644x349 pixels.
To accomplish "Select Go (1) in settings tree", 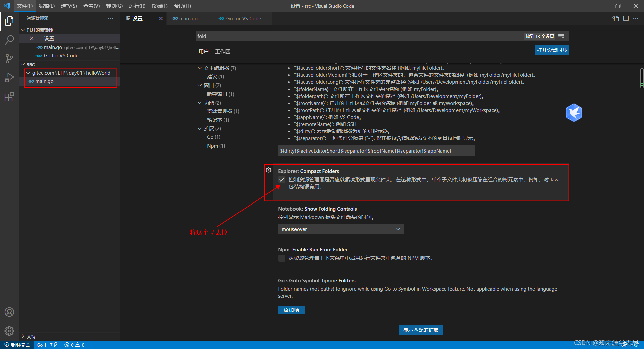I will (214, 137).
